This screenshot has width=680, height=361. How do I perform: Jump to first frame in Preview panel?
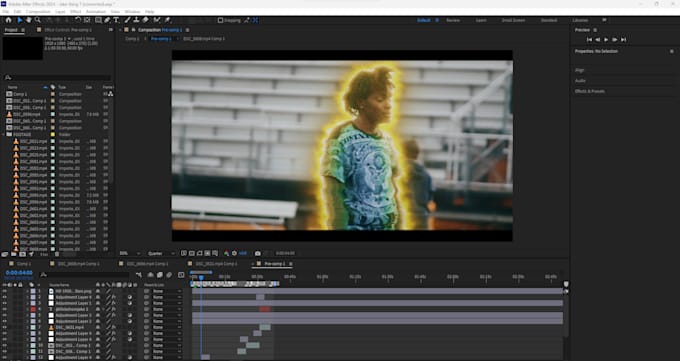[589, 39]
